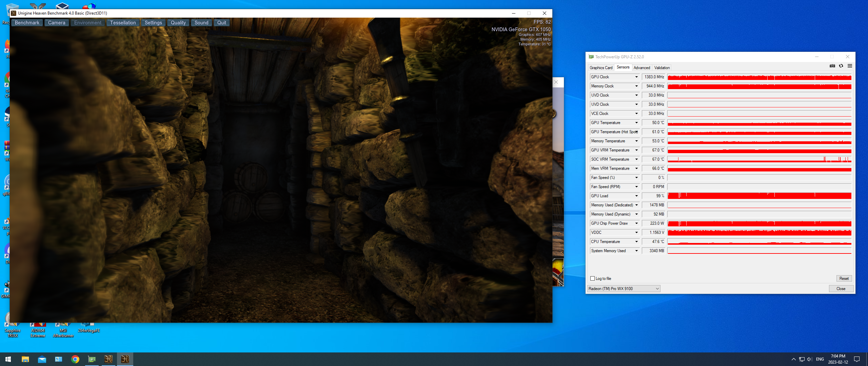Open the Settings menu in Heaven

click(x=153, y=23)
